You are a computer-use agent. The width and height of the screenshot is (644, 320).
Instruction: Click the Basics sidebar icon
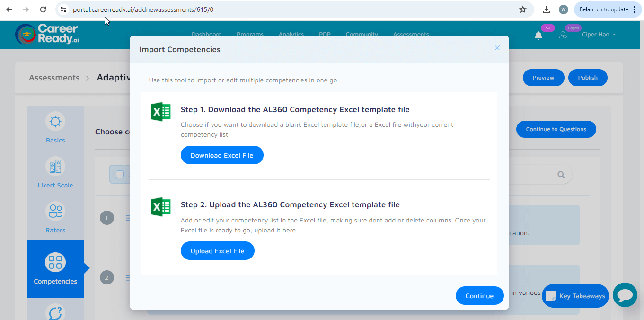(x=55, y=122)
